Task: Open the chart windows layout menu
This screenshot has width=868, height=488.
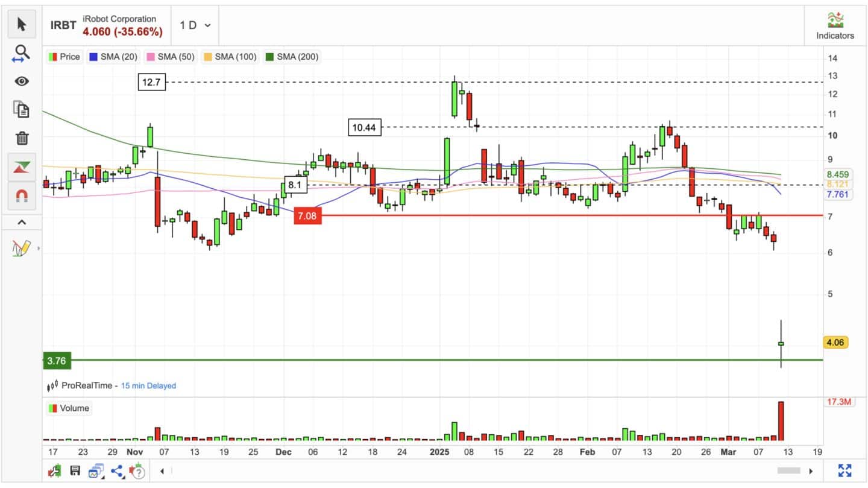Action: pos(96,471)
